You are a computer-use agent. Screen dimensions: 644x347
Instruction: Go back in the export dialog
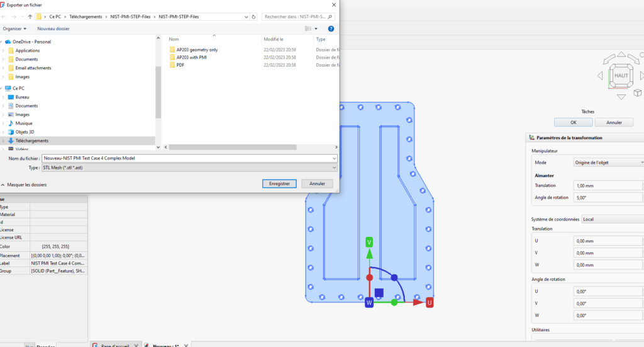click(4, 17)
